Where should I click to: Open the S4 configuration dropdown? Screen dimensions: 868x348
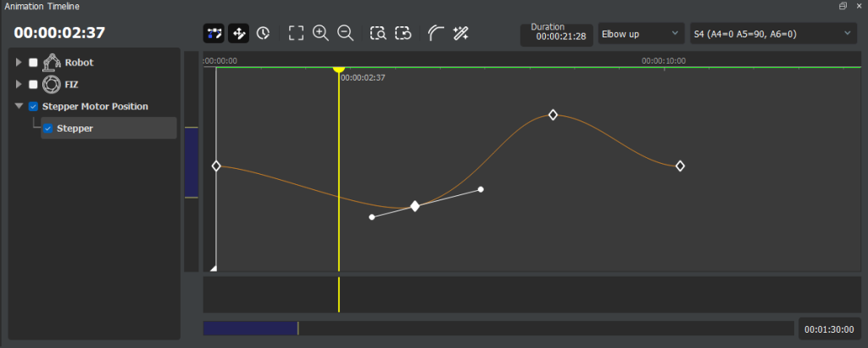pyautogui.click(x=772, y=33)
